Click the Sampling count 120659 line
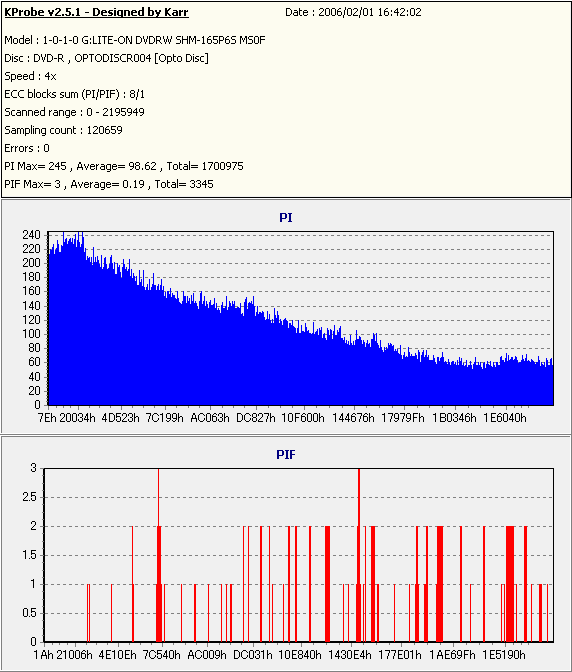Screen dimensions: 572x672 tap(63, 130)
